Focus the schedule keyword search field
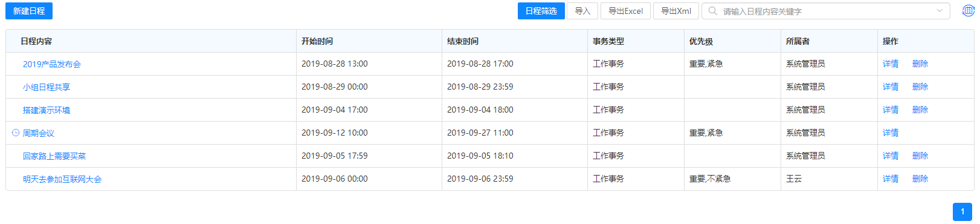Image resolution: width=980 pixels, height=224 pixels. (825, 11)
